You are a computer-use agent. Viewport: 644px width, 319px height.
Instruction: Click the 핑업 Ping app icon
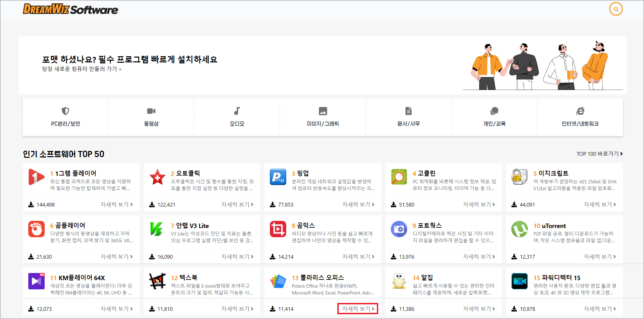tap(278, 177)
